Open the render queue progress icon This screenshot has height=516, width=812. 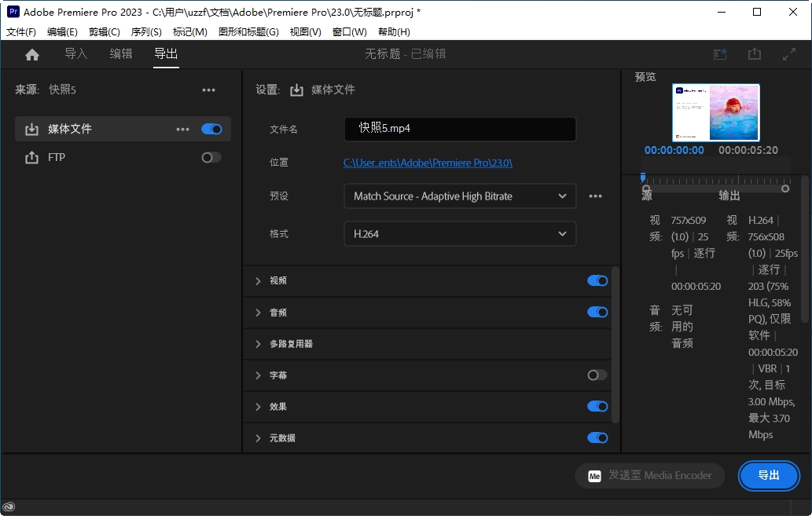pyautogui.click(x=719, y=53)
